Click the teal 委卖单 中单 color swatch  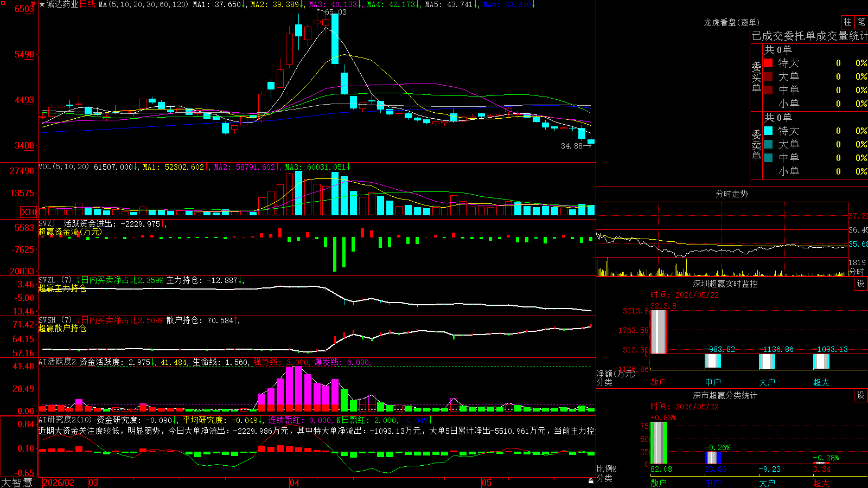click(x=768, y=158)
